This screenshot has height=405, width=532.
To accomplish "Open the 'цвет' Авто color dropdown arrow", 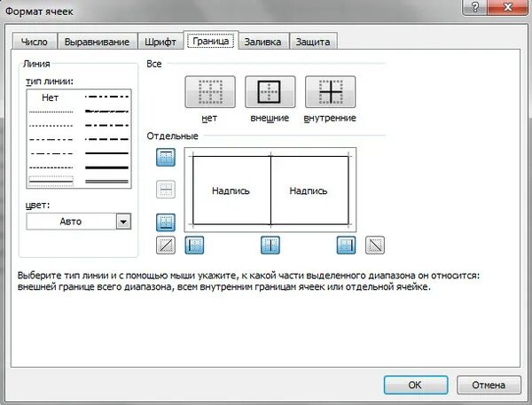I will 123,222.
